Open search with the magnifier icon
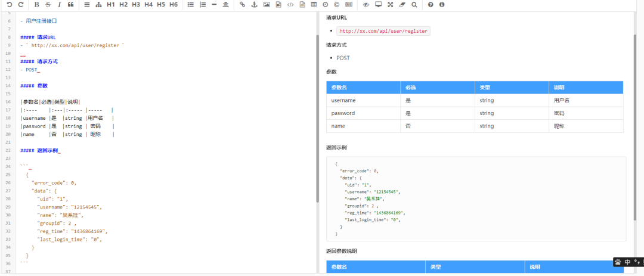The height and width of the screenshot is (276, 644). pos(414,5)
